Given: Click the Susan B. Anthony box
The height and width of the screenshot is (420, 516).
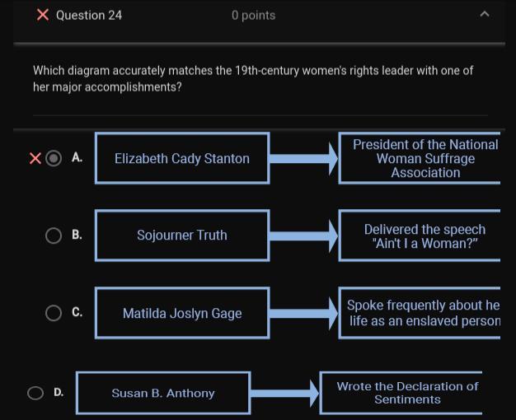Looking at the screenshot, I should 163,393.
